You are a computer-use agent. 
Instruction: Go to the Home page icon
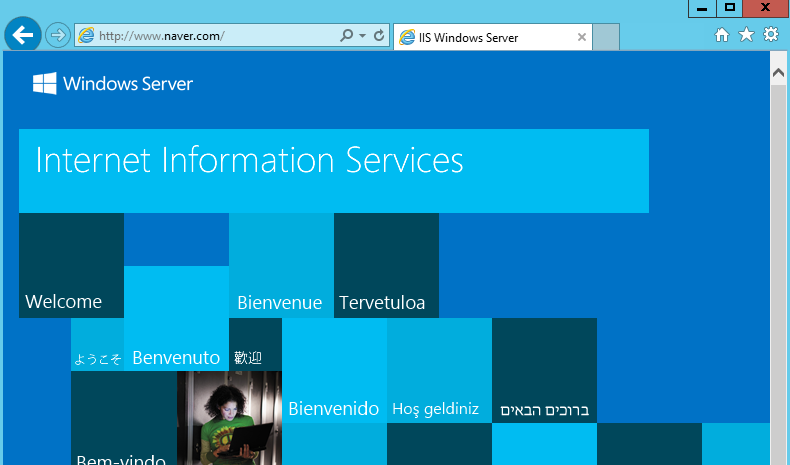[722, 35]
